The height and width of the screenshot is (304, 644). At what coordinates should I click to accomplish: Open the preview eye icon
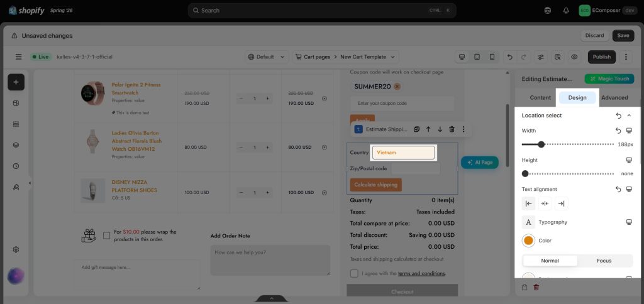click(574, 57)
